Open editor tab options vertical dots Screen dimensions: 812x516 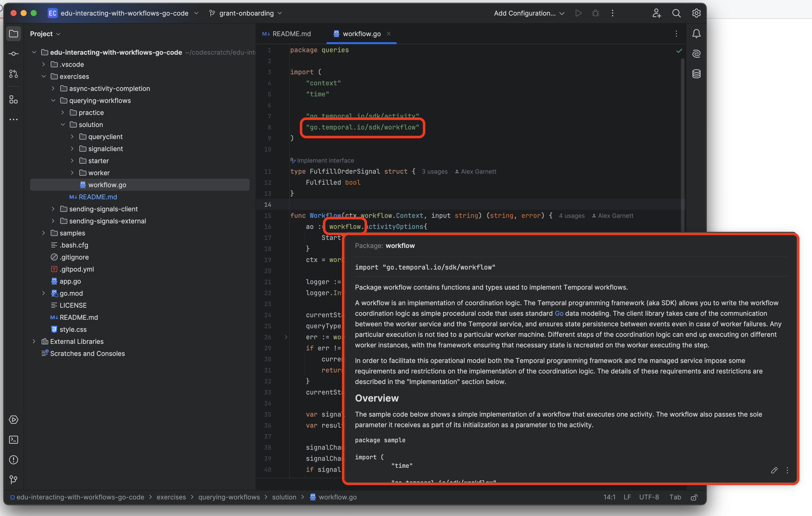676,34
